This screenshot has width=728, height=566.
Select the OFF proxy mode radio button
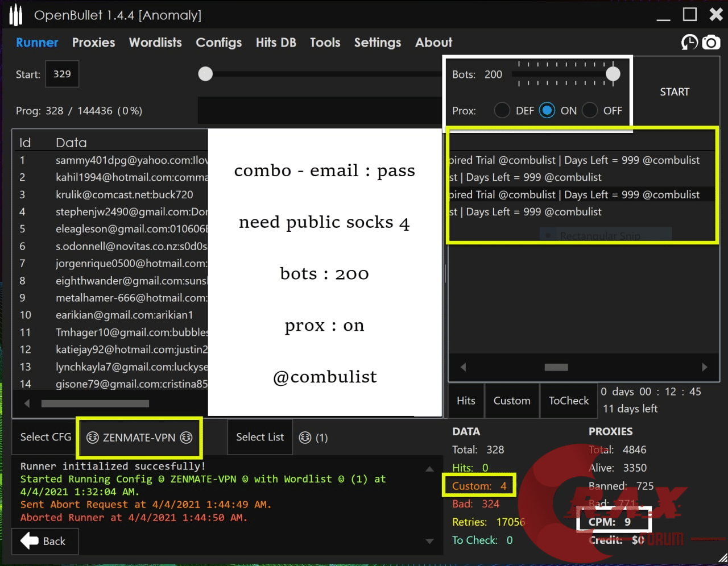[590, 110]
